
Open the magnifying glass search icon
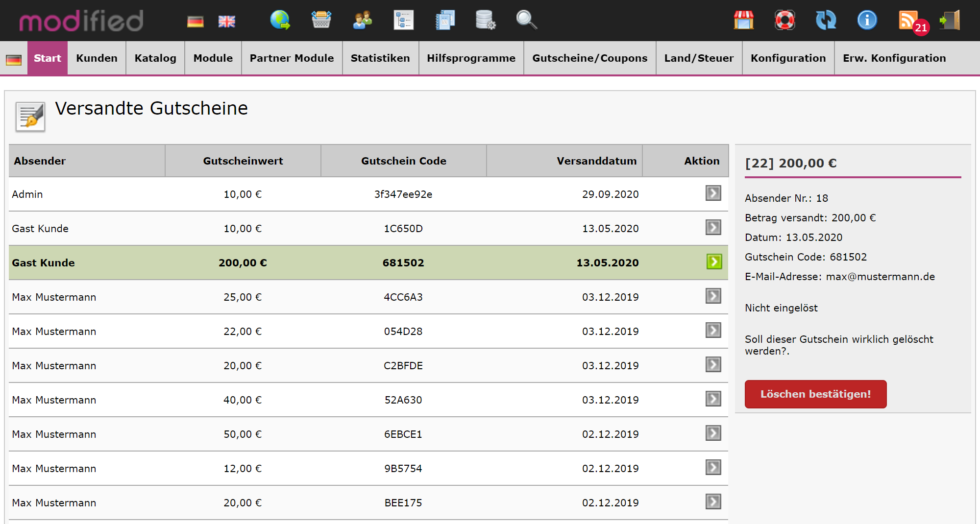coord(526,20)
